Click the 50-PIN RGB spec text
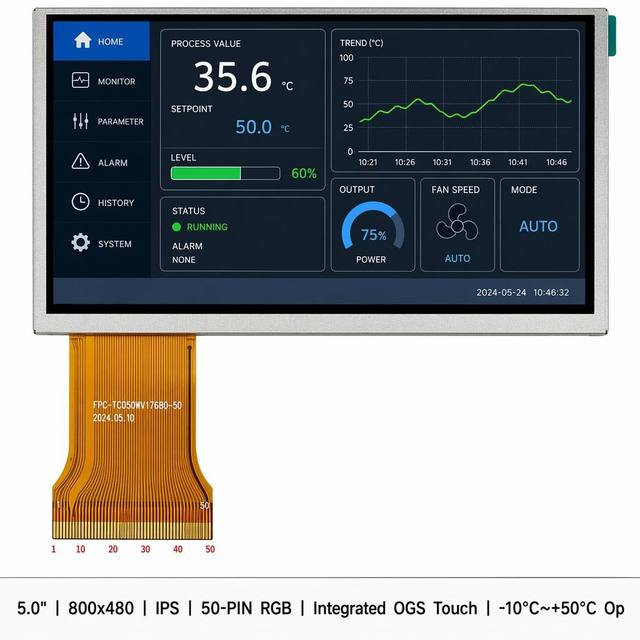The width and height of the screenshot is (640, 640). click(x=246, y=608)
